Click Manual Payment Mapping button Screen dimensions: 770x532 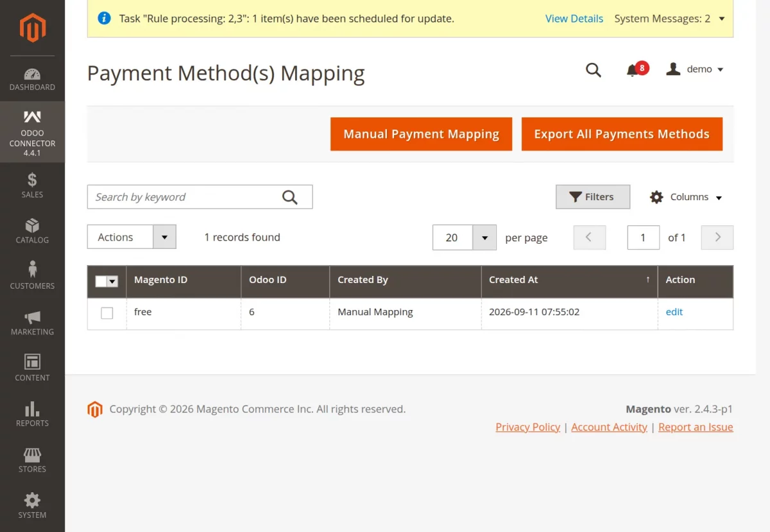[421, 134]
